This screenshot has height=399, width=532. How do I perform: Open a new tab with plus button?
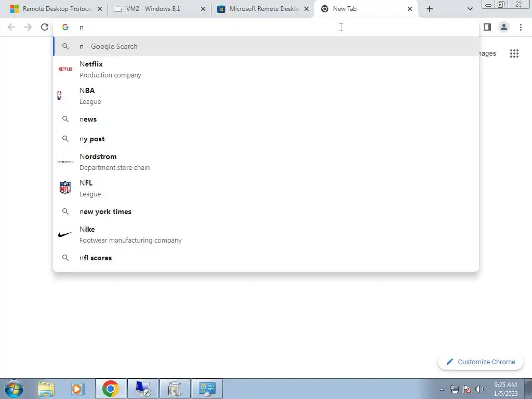pos(430,9)
